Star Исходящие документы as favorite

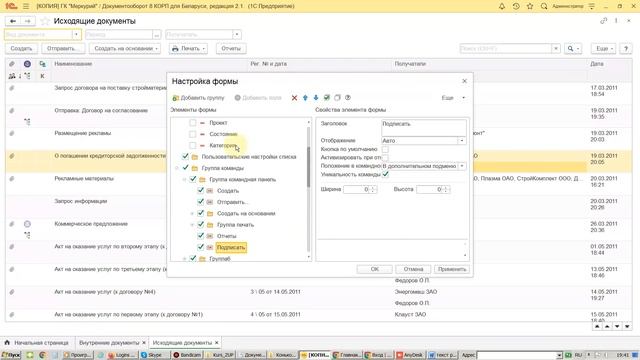coord(45,21)
